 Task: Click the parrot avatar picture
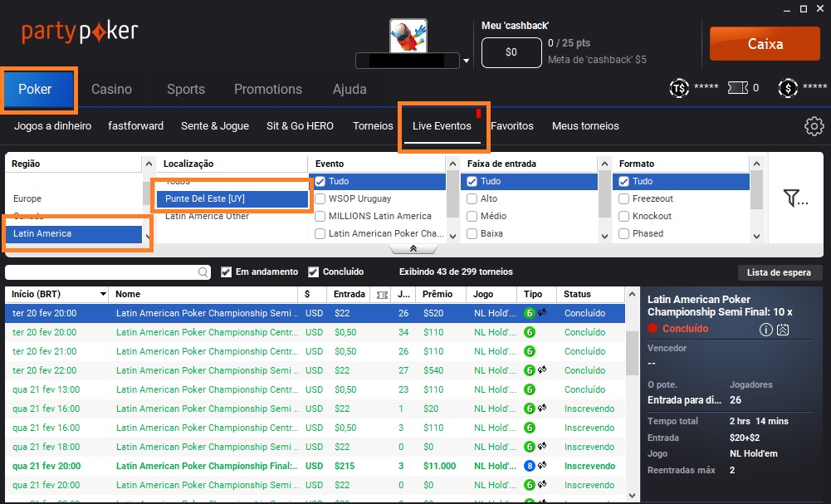tap(408, 36)
